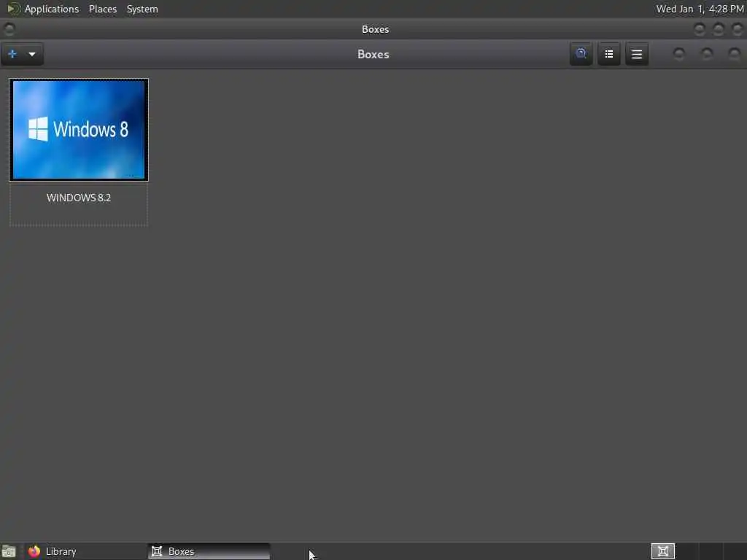Image resolution: width=747 pixels, height=560 pixels.
Task: Select the WINDOWS 8.2 label
Action: click(x=79, y=198)
